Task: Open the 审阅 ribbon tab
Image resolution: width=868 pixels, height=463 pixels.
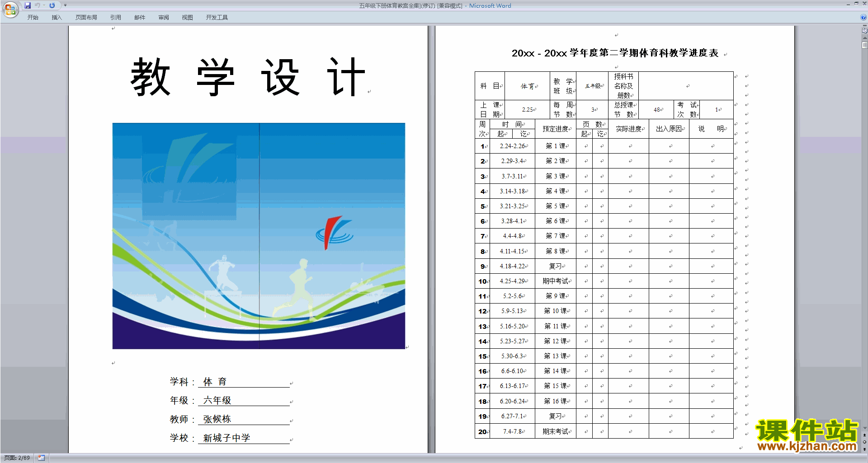Action: tap(164, 17)
